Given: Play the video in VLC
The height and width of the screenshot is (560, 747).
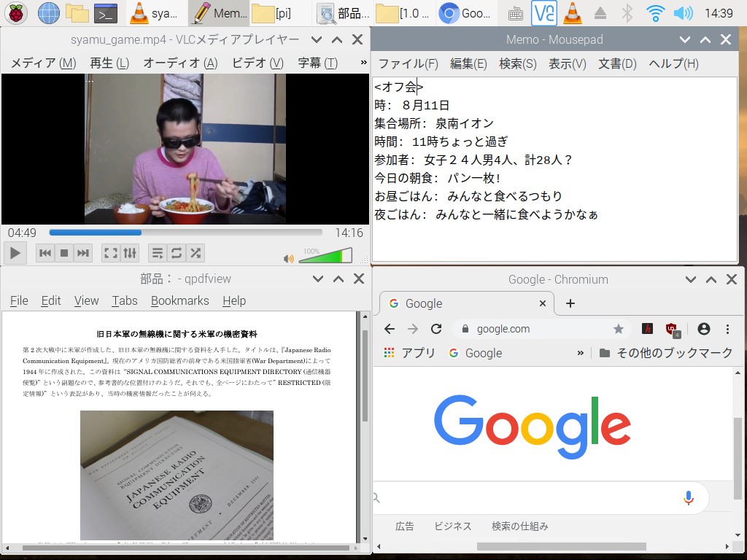Looking at the screenshot, I should tap(15, 253).
